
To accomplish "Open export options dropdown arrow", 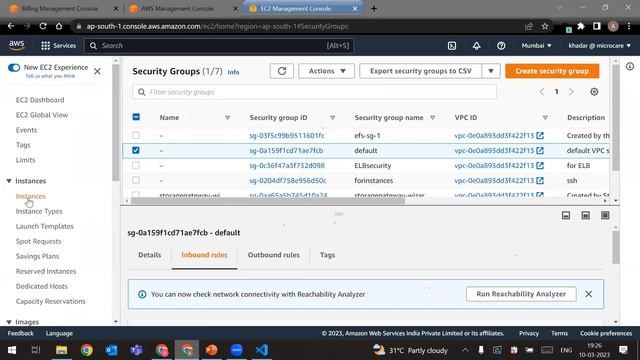I will (x=491, y=71).
